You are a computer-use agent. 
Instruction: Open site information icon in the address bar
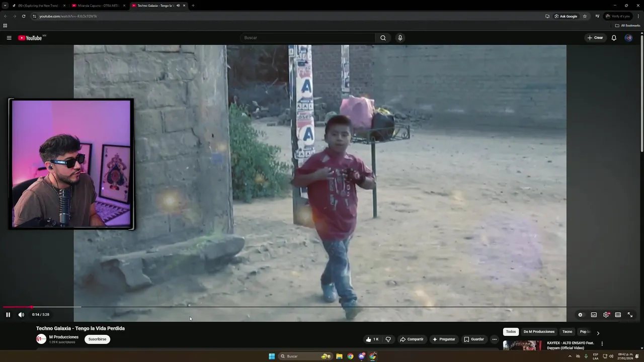(34, 16)
